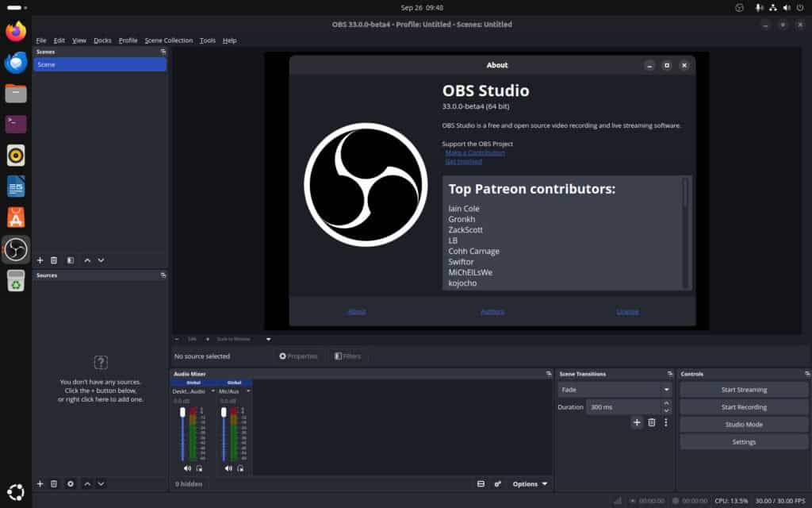Image resolution: width=812 pixels, height=508 pixels.
Task: Click the contributors list scrollbar
Action: [686, 193]
